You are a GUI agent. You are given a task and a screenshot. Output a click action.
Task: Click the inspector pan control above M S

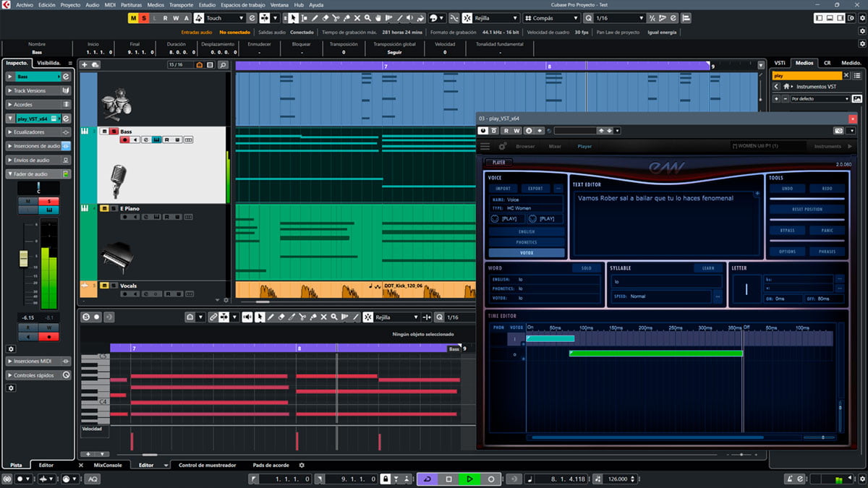pos(38,187)
